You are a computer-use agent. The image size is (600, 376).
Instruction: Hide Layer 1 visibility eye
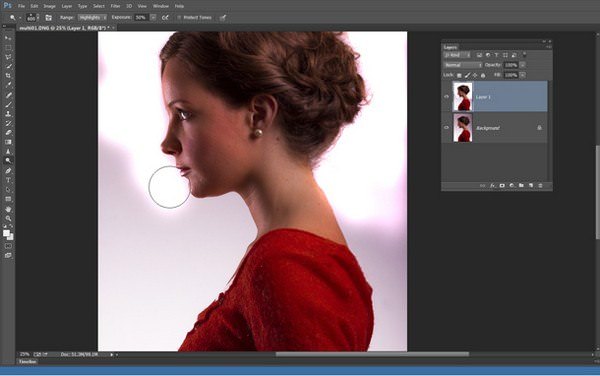click(x=446, y=97)
